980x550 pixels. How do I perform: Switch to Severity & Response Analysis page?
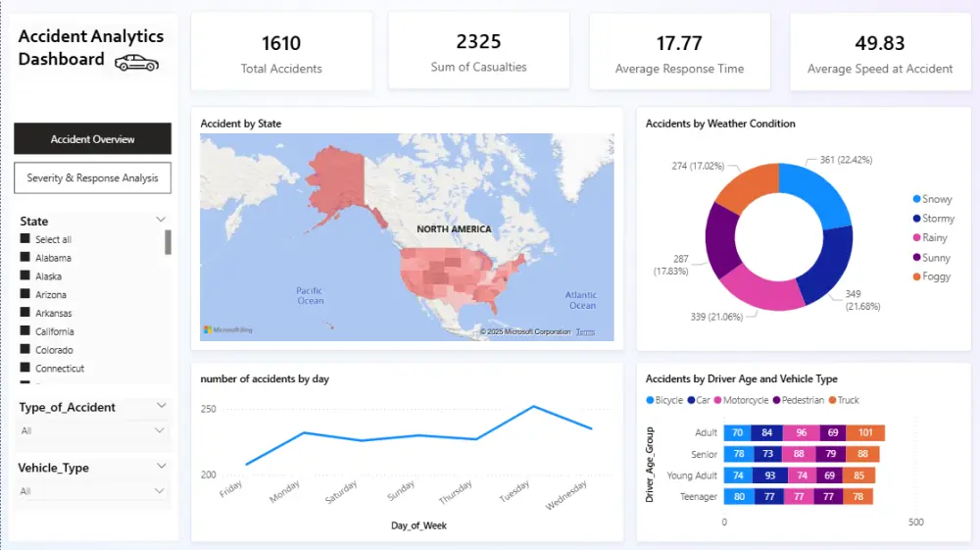click(x=92, y=178)
